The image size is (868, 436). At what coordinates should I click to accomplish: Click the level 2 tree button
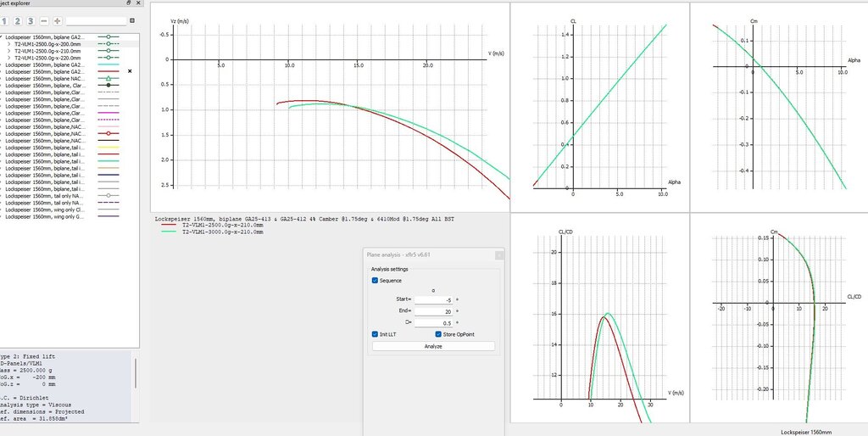(x=18, y=20)
